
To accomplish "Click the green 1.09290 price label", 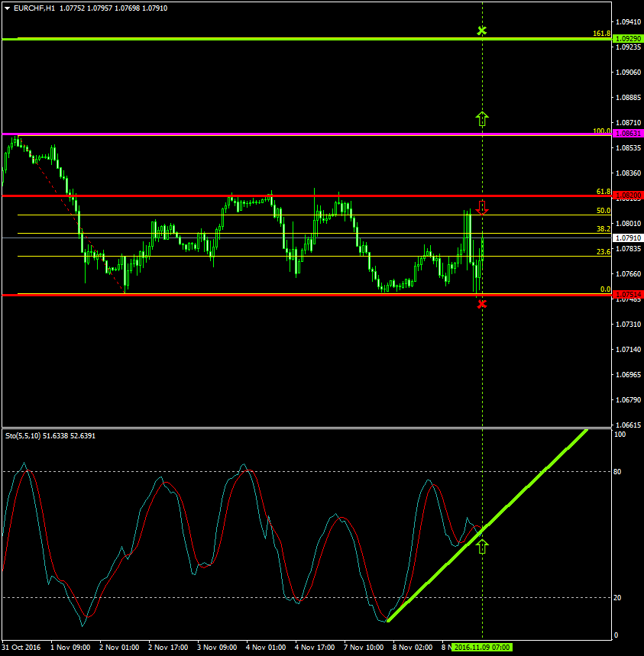I will click(x=627, y=38).
